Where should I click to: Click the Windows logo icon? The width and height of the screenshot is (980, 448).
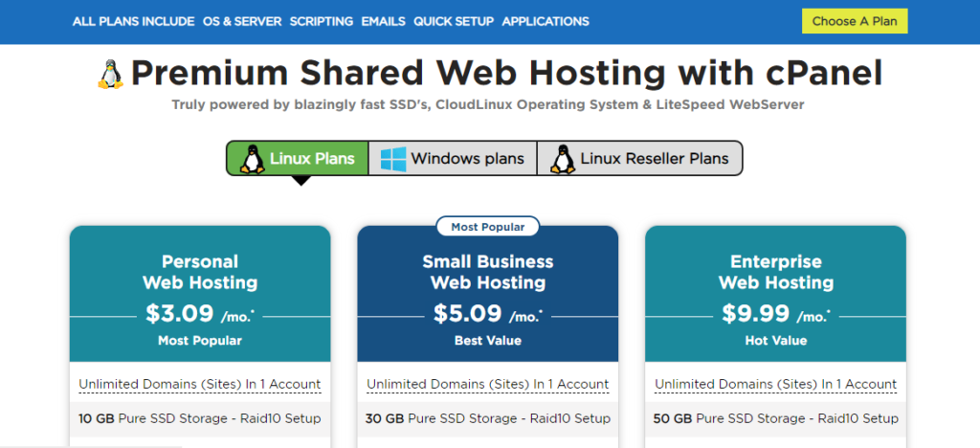click(x=393, y=159)
